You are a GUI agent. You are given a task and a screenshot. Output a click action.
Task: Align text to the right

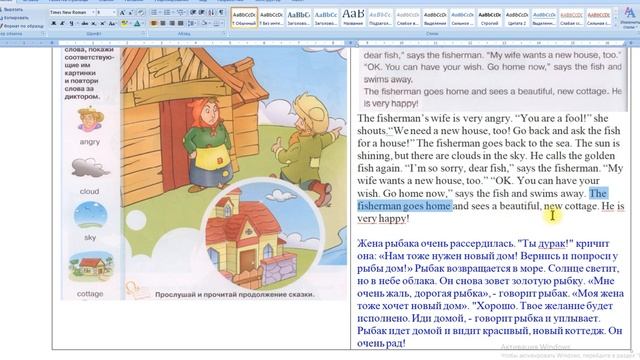pyautogui.click(x=172, y=23)
